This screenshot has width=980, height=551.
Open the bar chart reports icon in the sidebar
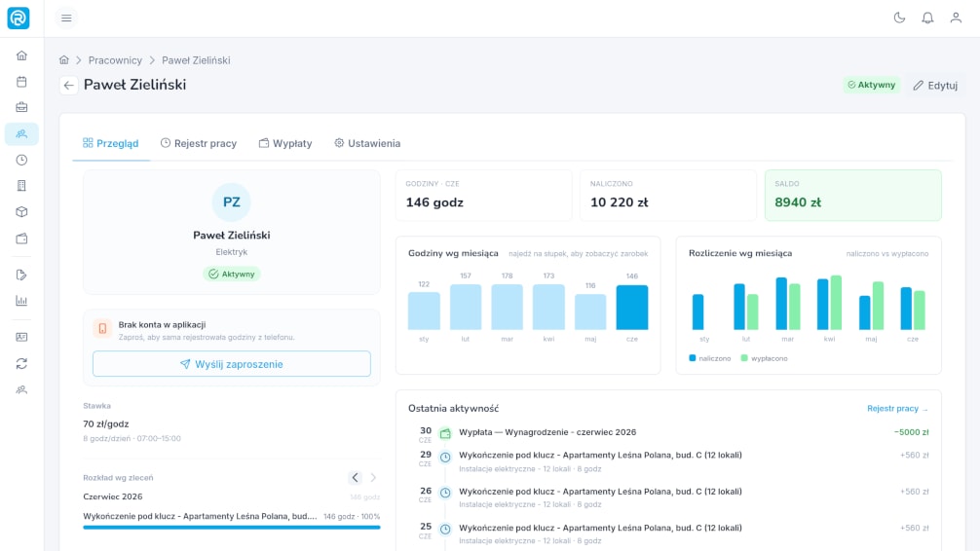pos(21,301)
